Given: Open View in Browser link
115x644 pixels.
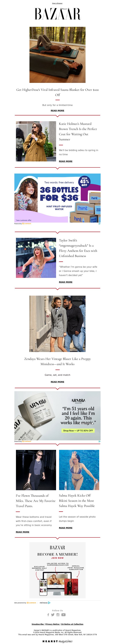Looking at the screenshot, I should (x=57, y=3).
